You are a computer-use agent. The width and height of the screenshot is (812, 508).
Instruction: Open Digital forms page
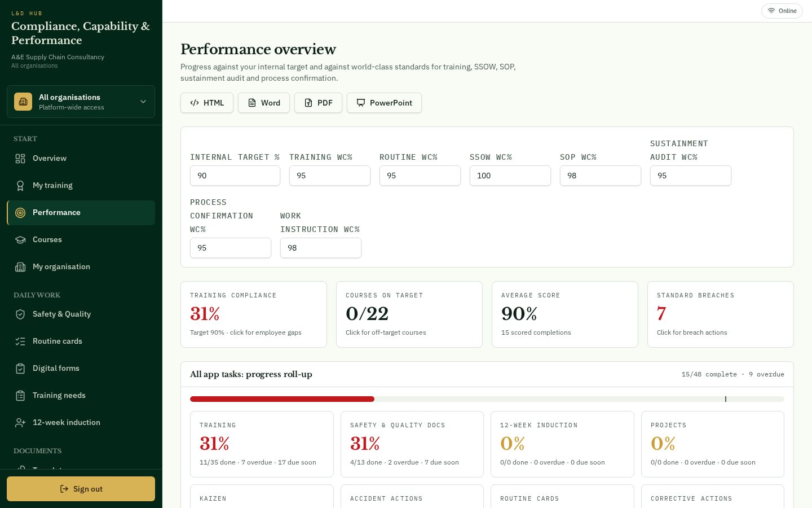point(81,369)
